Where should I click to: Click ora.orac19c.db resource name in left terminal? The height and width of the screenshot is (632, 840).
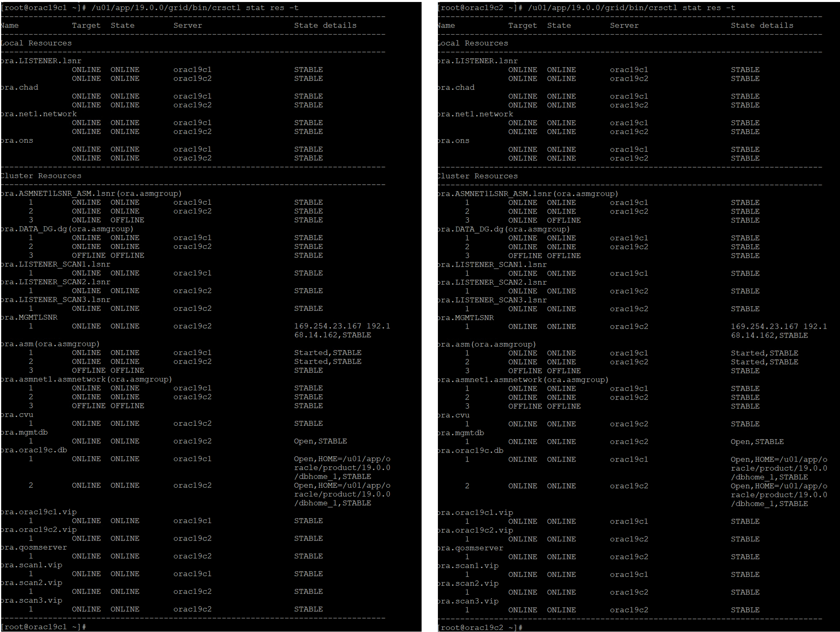[34, 450]
